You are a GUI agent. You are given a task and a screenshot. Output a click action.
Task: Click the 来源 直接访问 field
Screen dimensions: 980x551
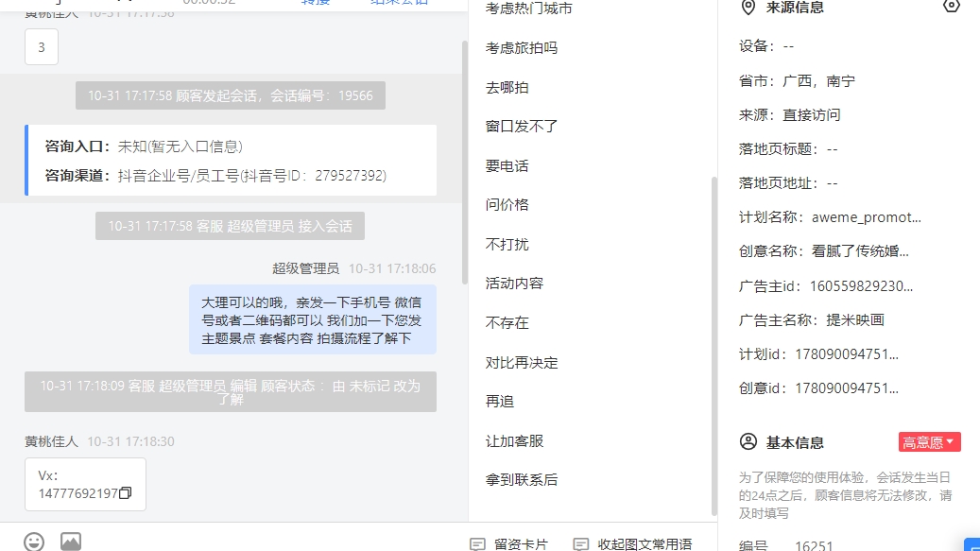(x=789, y=115)
